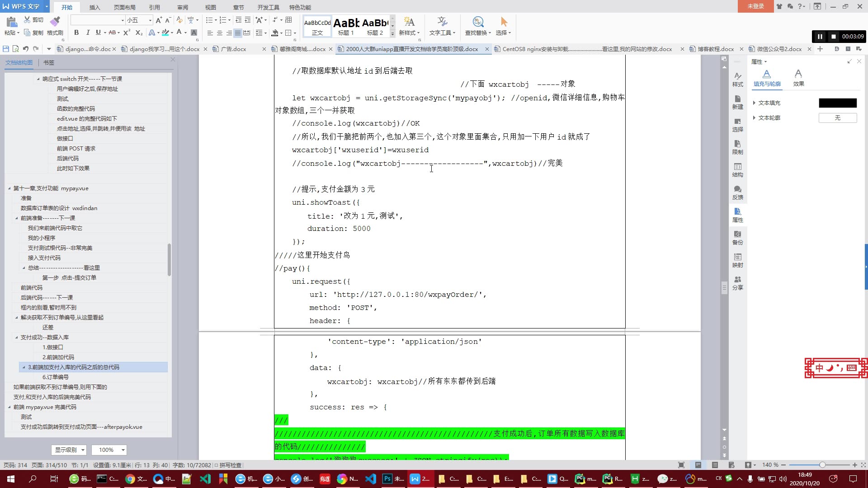The height and width of the screenshot is (488, 868).
Task: Open the 显示级别 dropdown
Action: (69, 450)
